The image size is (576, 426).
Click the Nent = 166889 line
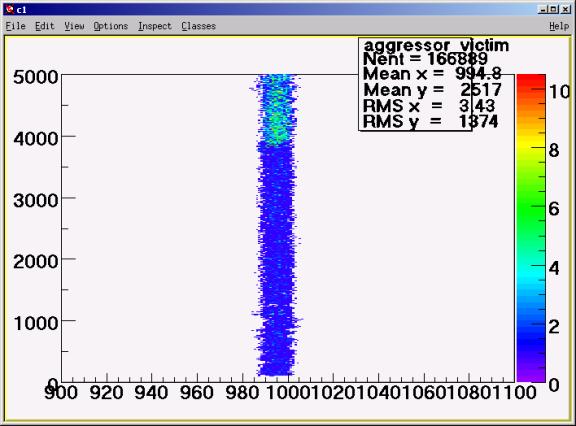pyautogui.click(x=425, y=59)
